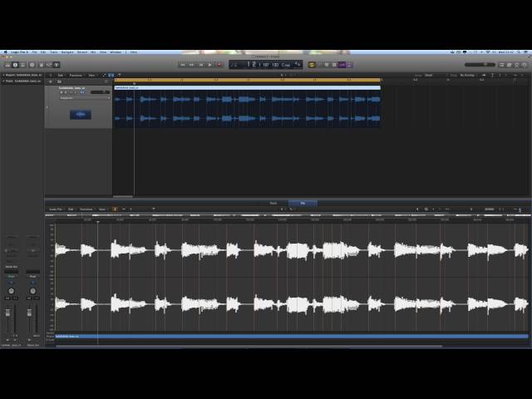The image size is (532, 399).
Task: Open the Tracks area Functions menu
Action: click(x=76, y=76)
